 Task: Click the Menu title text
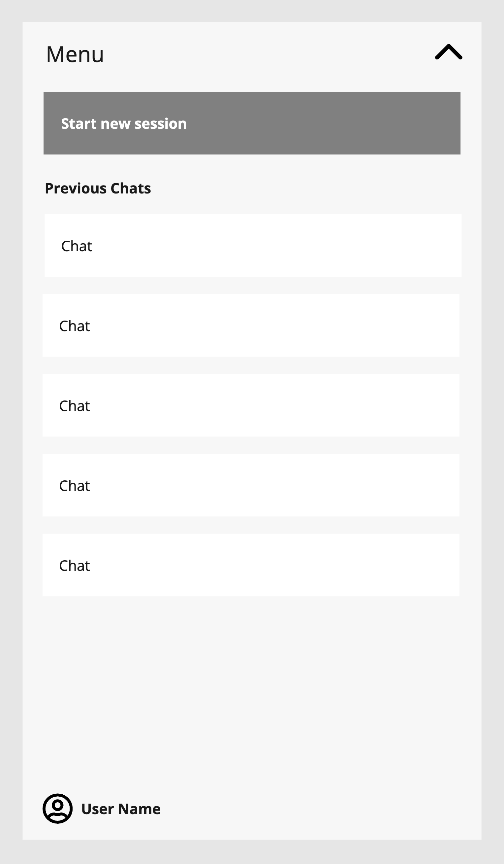pos(75,54)
